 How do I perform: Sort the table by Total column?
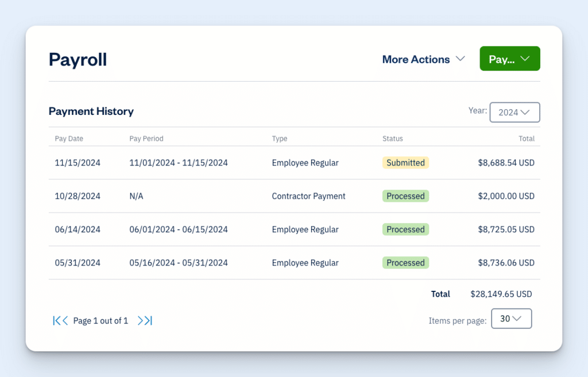point(527,139)
